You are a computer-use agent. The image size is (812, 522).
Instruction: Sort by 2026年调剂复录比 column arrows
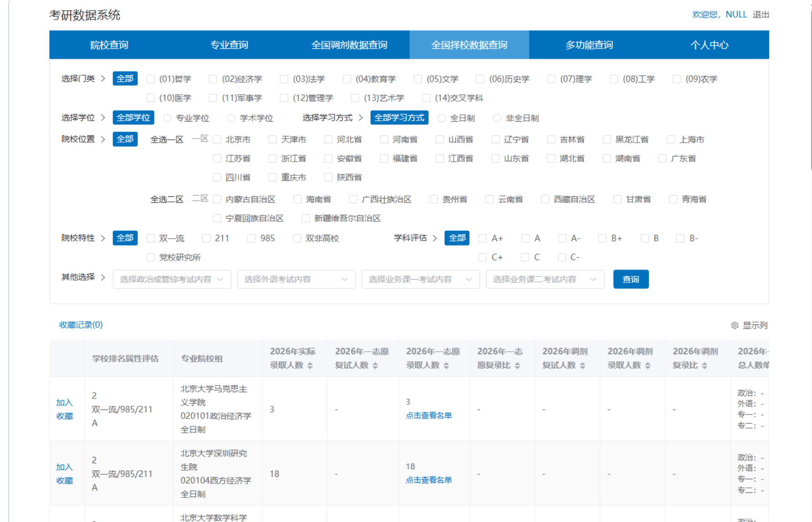pyautogui.click(x=705, y=365)
